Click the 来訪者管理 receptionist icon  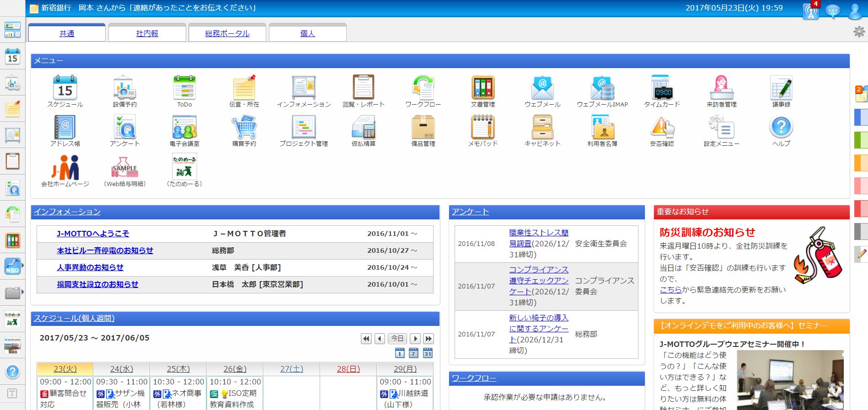pos(721,88)
